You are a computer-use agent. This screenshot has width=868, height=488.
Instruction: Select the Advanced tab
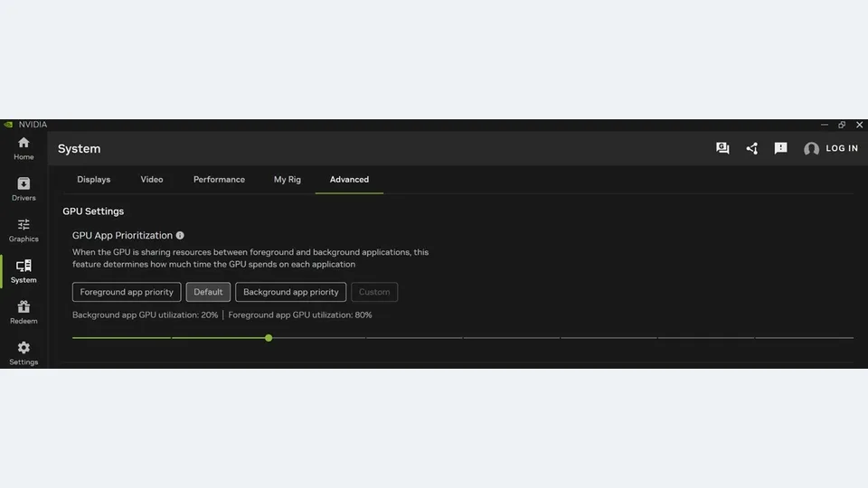coord(349,179)
